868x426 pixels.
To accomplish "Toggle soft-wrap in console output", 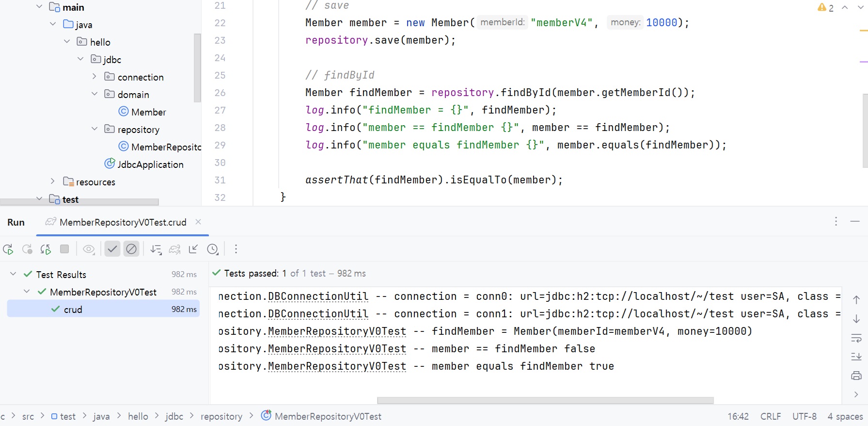I will point(856,338).
